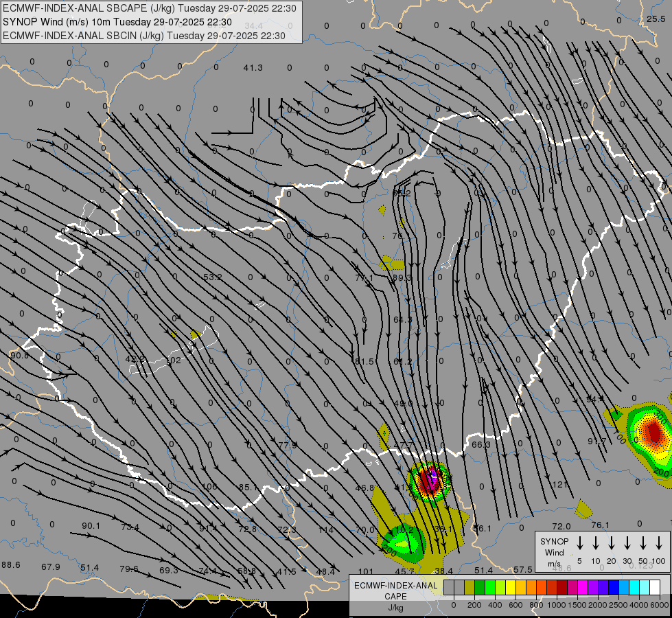Click the 91.7 CIN value
Screen dimensions: 672x618
click(x=596, y=442)
